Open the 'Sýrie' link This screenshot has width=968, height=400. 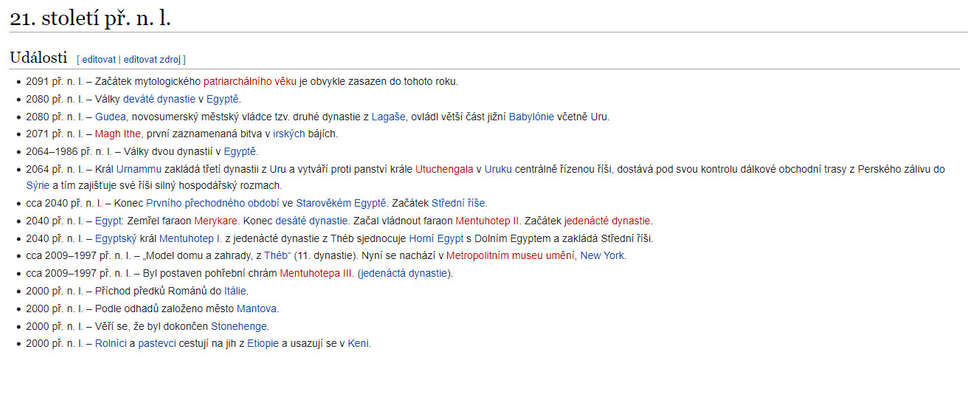point(36,185)
